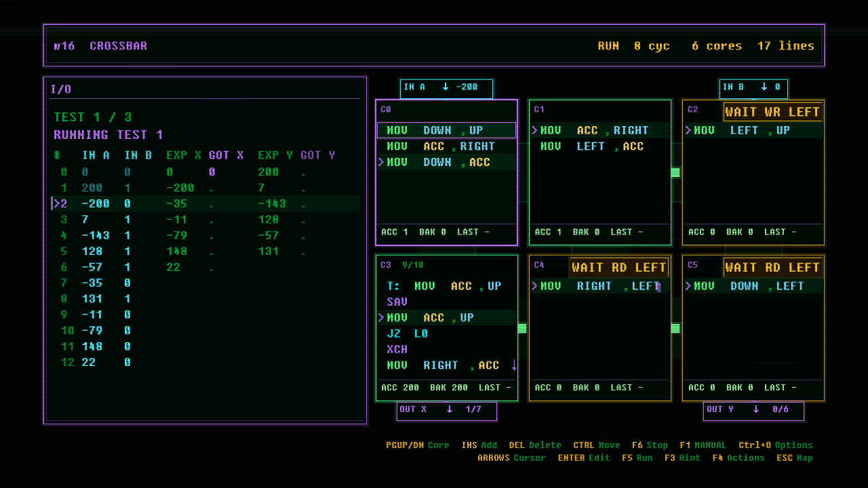Viewport: 868px width, 488px height.
Task: Select the MOV ACC, RIGHT line in C0
Action: (447, 146)
